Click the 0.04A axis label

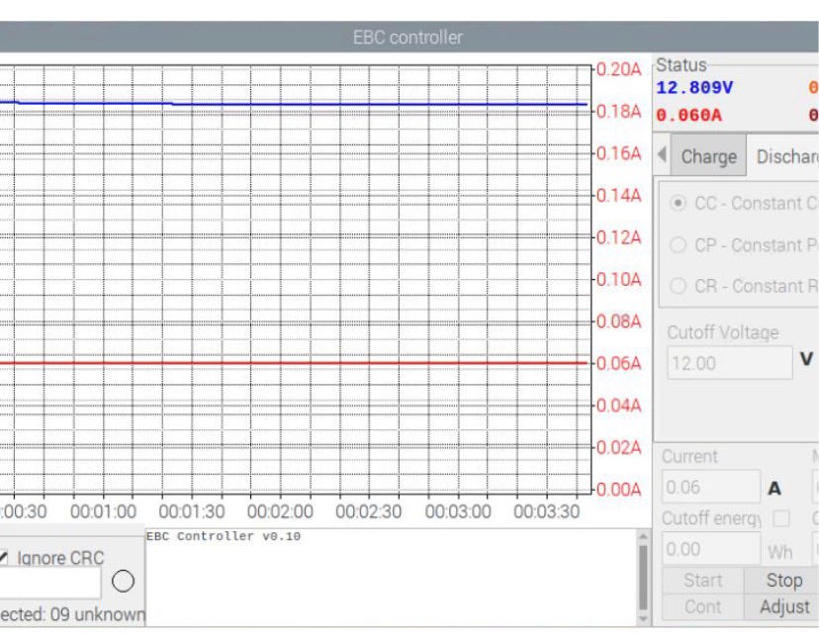click(618, 406)
